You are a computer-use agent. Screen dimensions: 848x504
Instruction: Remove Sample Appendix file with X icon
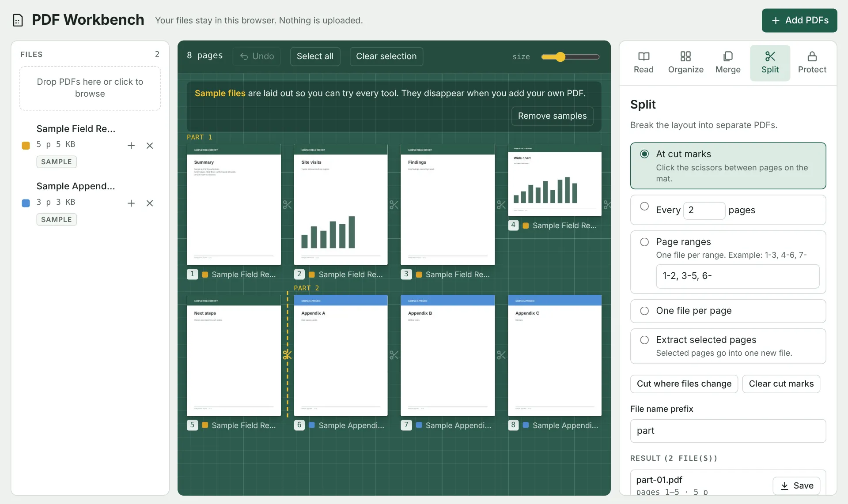[x=150, y=203]
